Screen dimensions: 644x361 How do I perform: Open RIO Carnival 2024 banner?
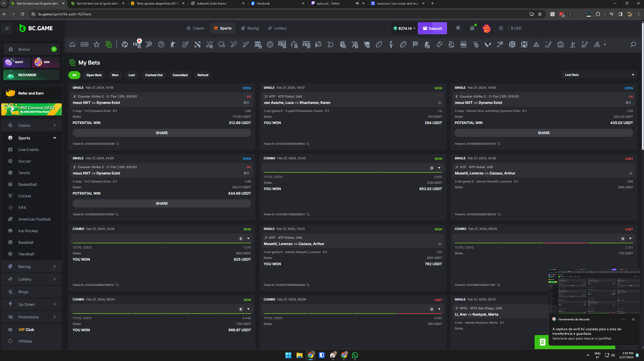[32, 109]
